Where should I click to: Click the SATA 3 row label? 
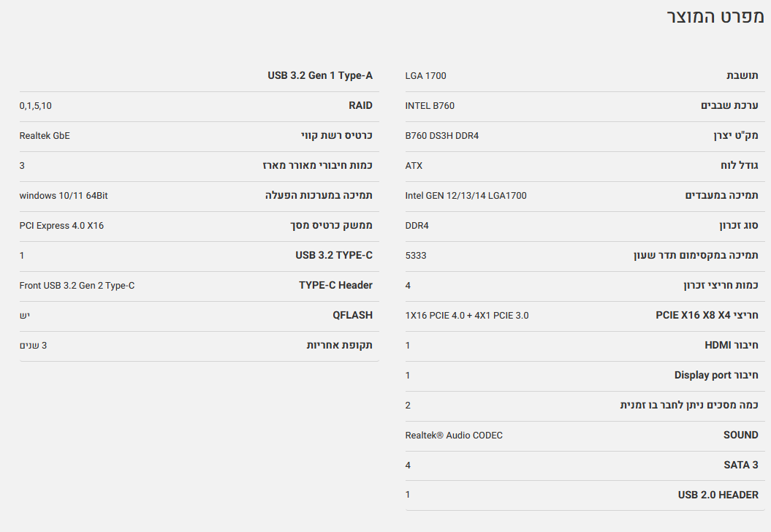click(740, 465)
